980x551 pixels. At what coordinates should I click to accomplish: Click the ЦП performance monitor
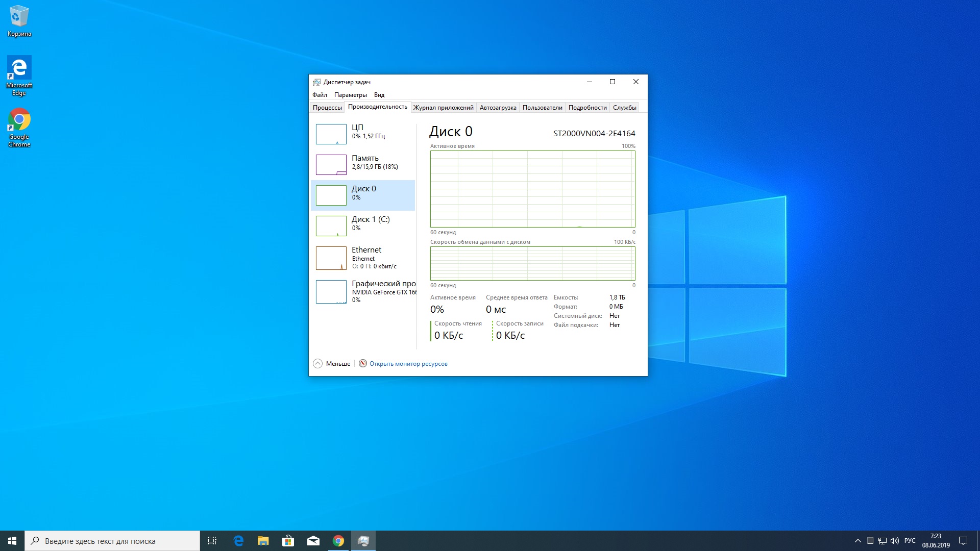click(362, 131)
